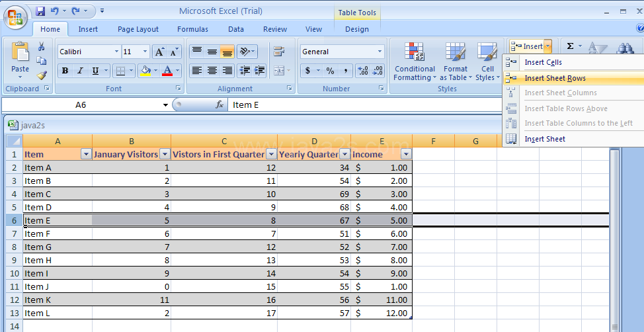Launch Font dialog from group launcher
Viewport: 644px width, 332px height.
[179, 88]
